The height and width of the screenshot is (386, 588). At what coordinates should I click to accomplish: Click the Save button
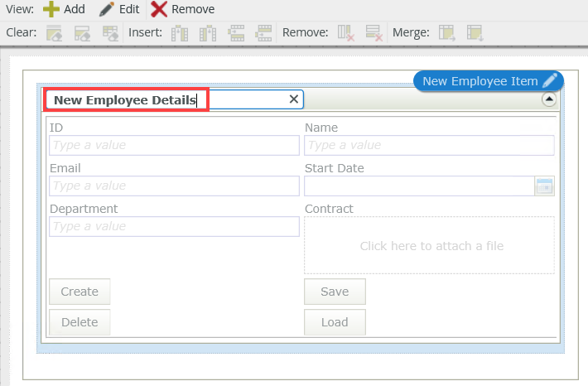335,292
